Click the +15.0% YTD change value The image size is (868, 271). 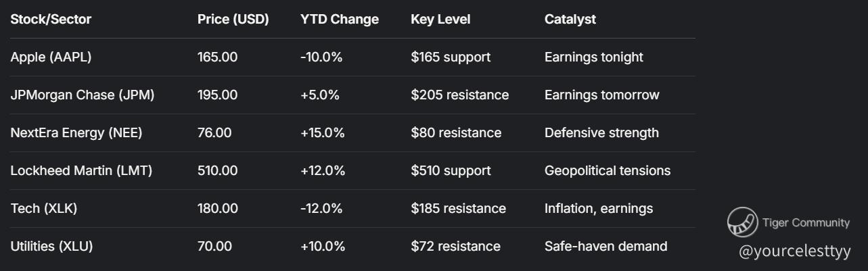(322, 133)
